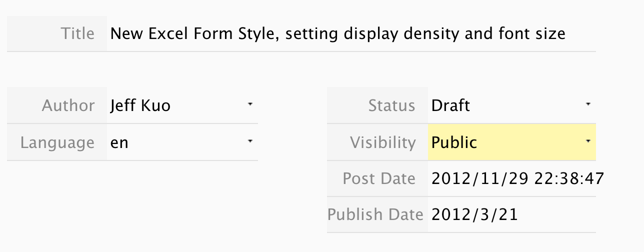Select the 'Visibility' field label
The image size is (644, 252).
point(383,142)
